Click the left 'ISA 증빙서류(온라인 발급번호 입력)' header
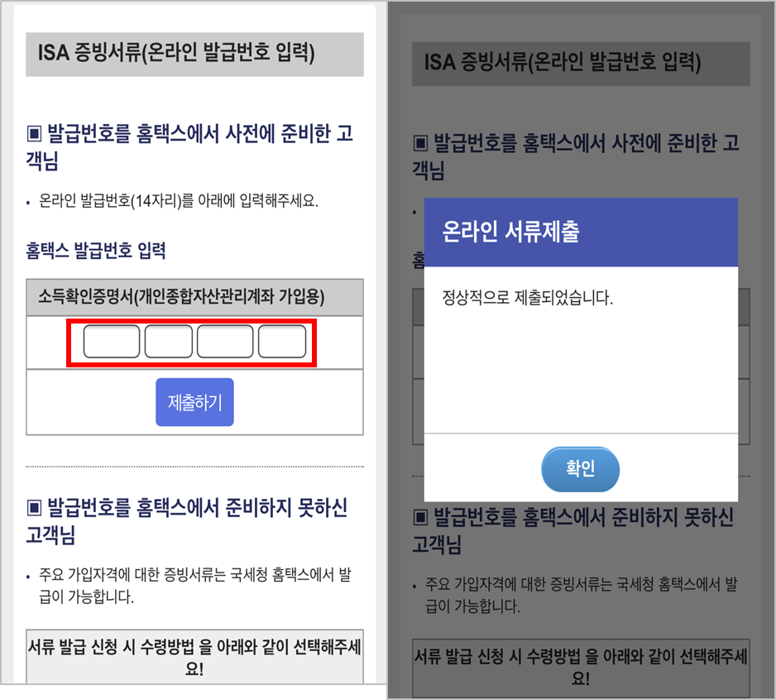Screen dimensions: 776x700 coord(194,55)
